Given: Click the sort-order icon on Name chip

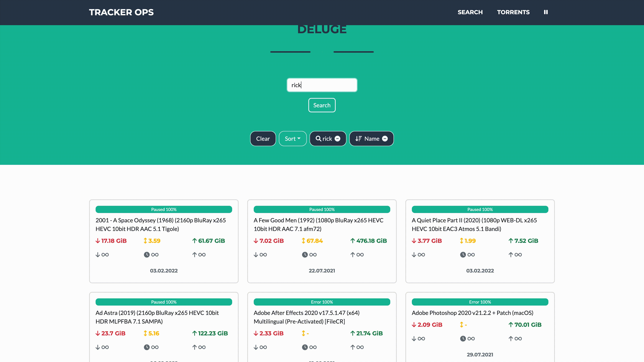Looking at the screenshot, I should click(x=358, y=139).
